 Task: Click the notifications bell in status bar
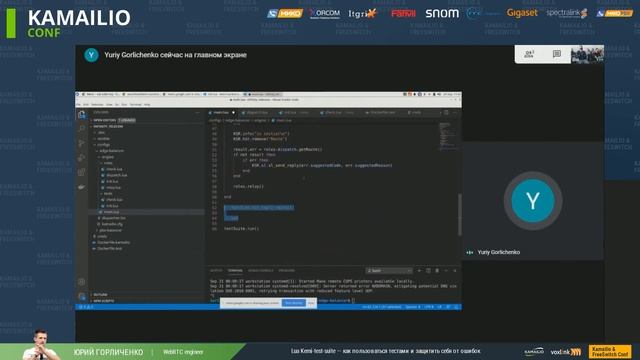tap(456, 307)
